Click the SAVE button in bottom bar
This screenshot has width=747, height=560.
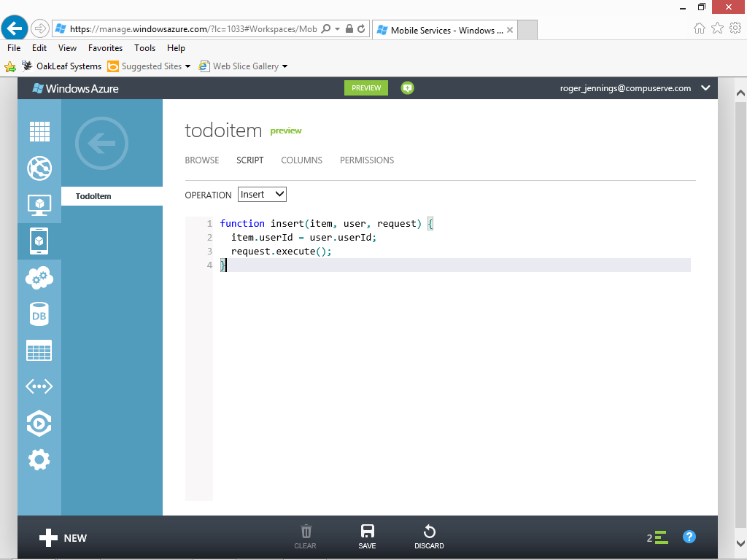tap(367, 537)
